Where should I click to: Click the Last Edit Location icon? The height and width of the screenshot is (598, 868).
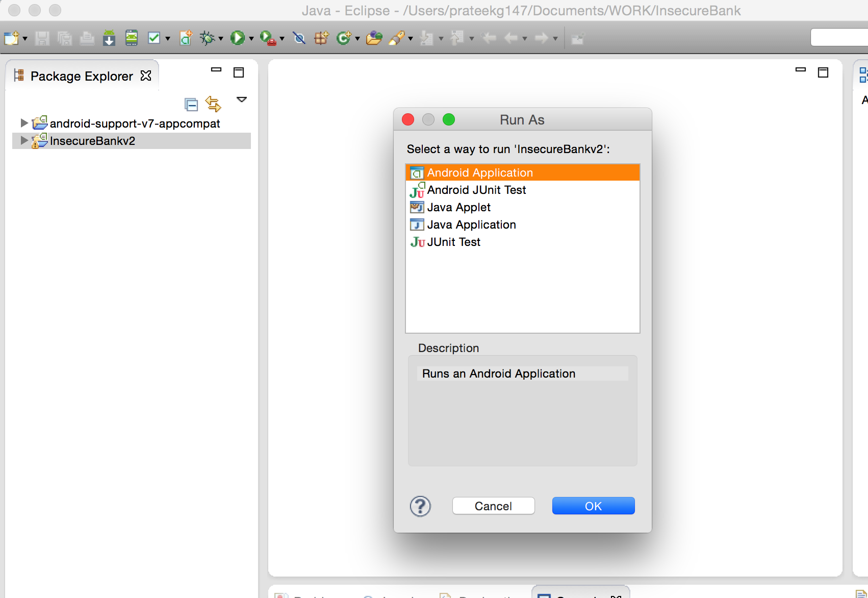[x=489, y=38]
